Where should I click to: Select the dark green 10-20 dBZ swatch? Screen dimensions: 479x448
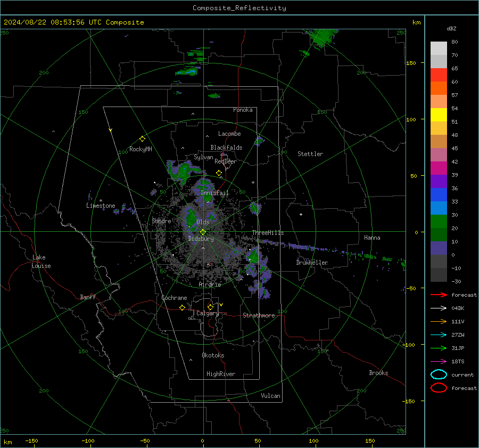439,235
